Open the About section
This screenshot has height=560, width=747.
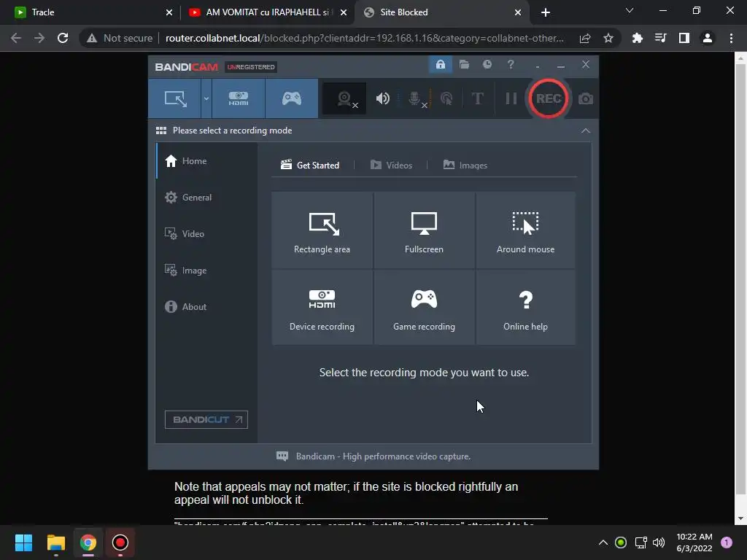click(206, 307)
